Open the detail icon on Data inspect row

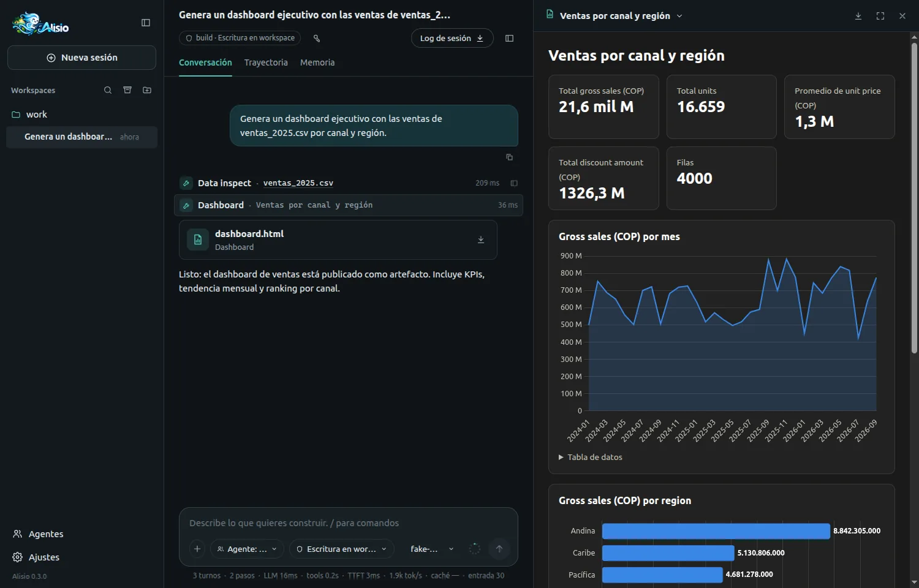tap(514, 183)
